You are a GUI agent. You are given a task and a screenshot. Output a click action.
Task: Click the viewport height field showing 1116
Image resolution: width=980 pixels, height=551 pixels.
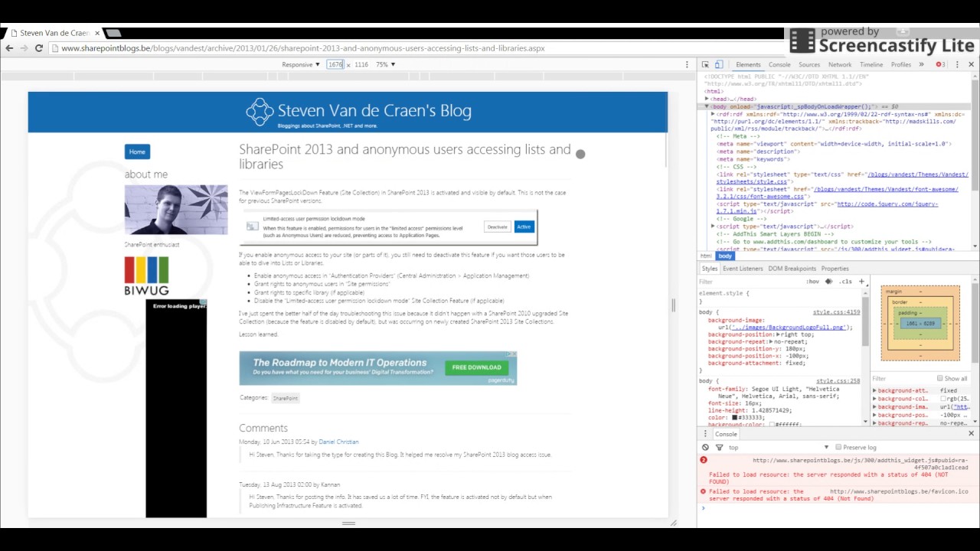(361, 65)
